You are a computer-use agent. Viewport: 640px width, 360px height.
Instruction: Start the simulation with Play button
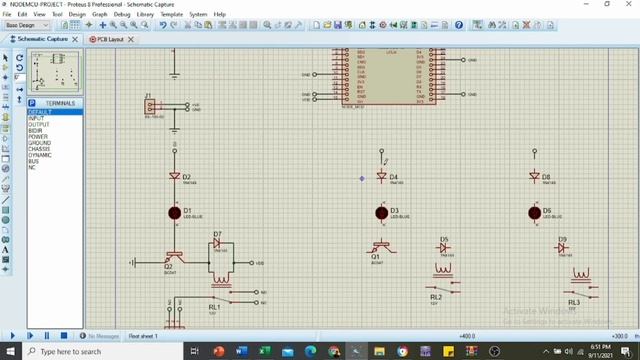pyautogui.click(x=12, y=336)
